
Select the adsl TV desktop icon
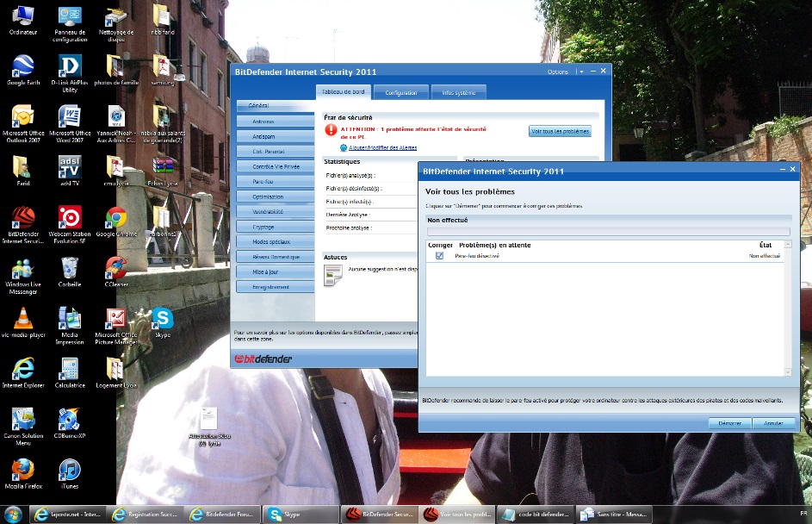70,171
